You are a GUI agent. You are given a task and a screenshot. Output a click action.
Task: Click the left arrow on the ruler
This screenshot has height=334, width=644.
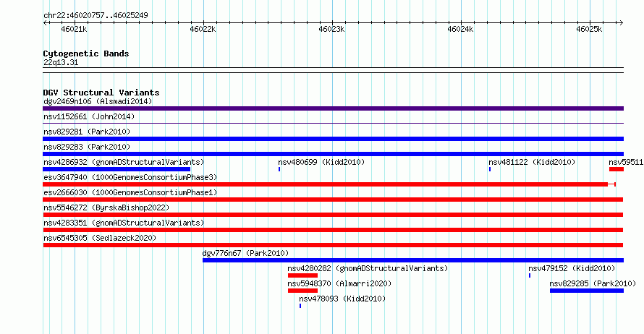pos(45,22)
